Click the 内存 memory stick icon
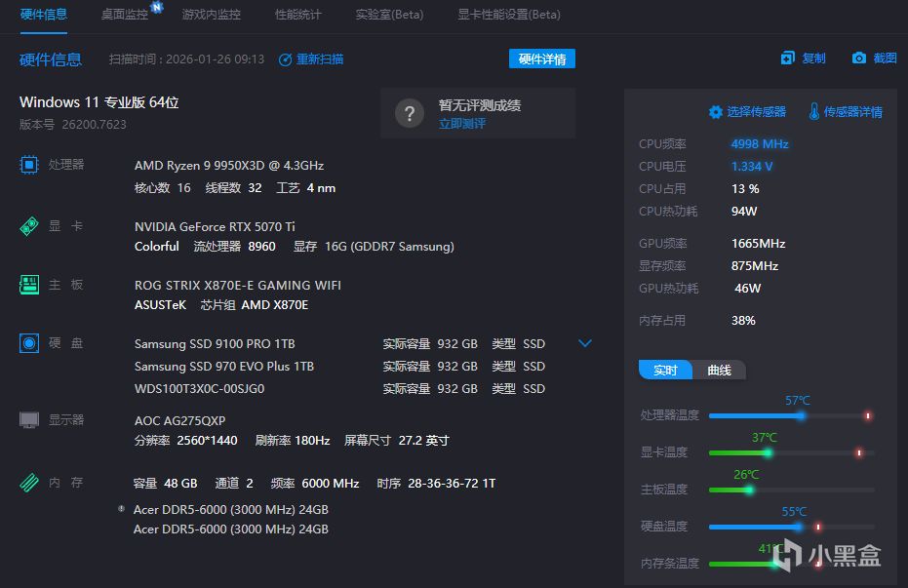908x588 pixels. pos(29,482)
